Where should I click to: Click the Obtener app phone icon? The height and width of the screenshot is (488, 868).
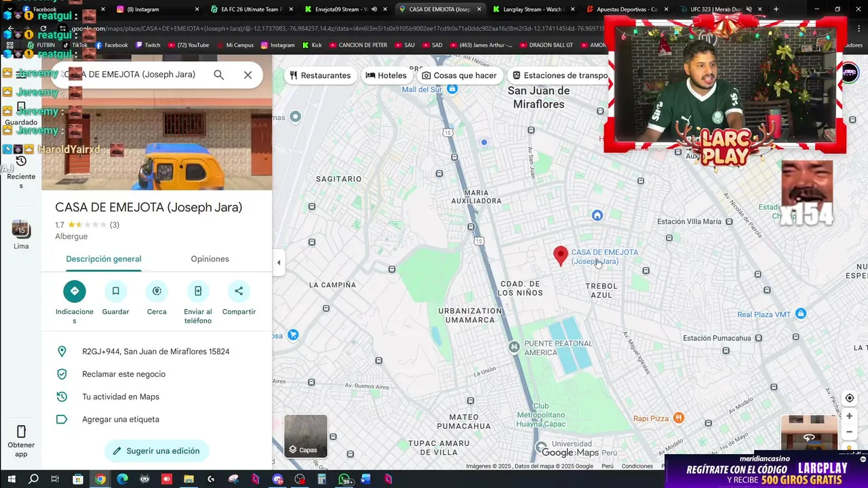(x=21, y=431)
